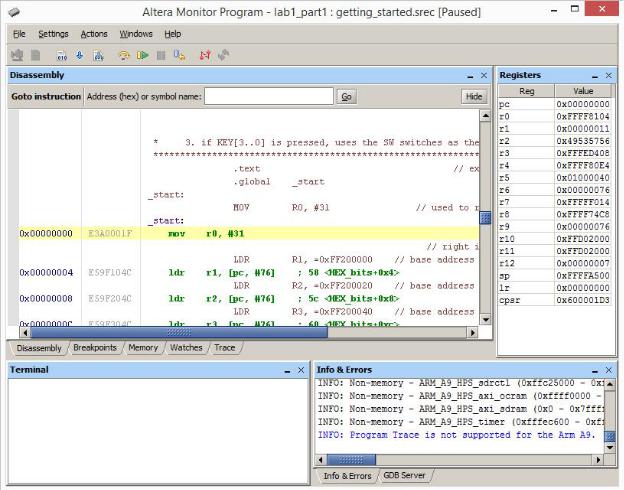Click the Compile and Load icon
This screenshot has height=490, width=624.
point(98,55)
